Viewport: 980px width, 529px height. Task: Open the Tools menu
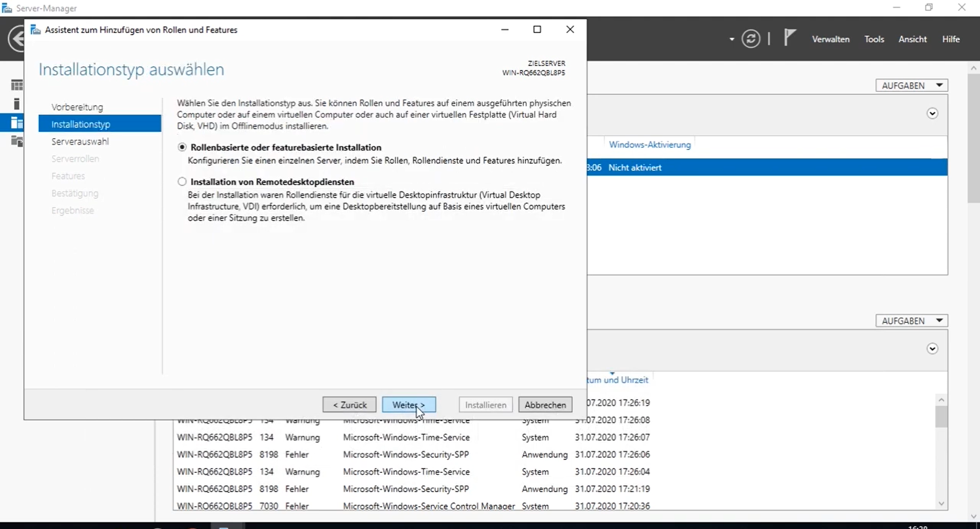874,39
